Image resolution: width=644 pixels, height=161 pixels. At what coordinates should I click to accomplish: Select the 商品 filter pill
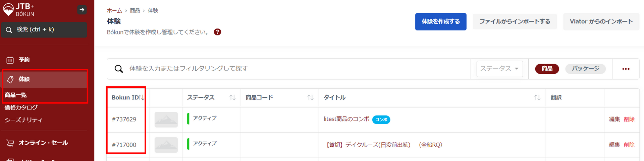[x=547, y=69]
